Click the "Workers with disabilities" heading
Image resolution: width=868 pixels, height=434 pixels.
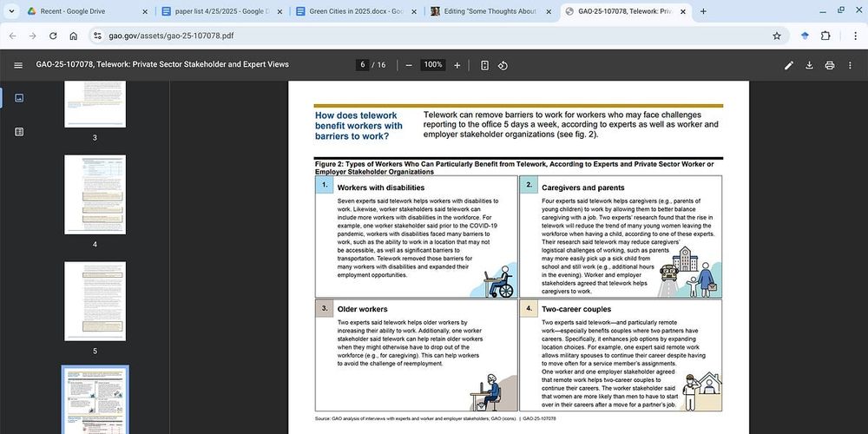(x=381, y=187)
